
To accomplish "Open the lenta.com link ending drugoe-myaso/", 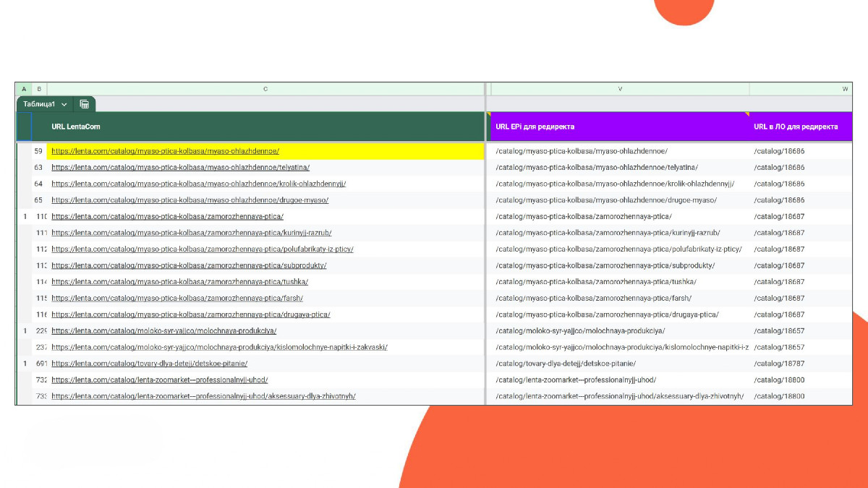I will pos(190,200).
